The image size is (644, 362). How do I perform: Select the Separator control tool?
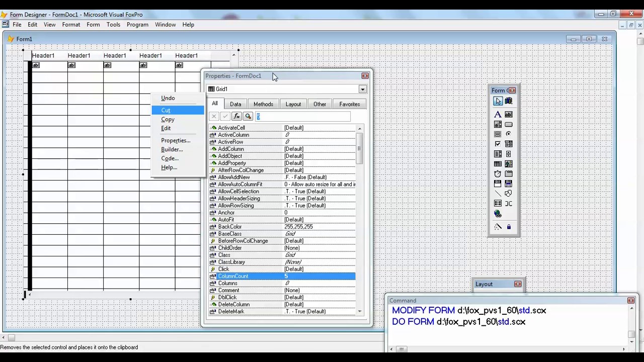click(509, 204)
